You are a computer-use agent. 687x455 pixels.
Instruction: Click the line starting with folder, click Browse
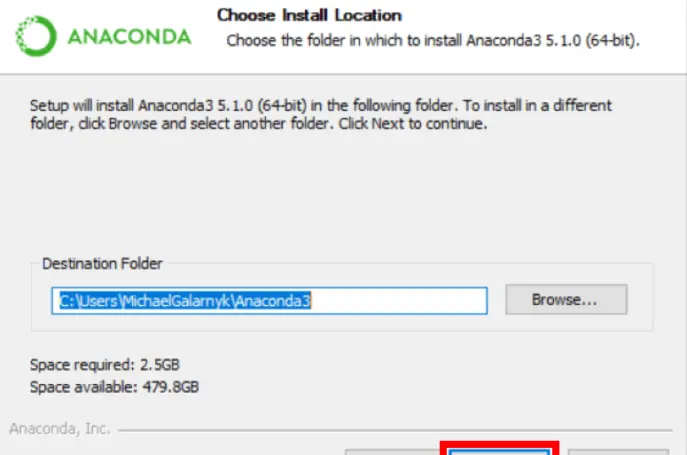(259, 124)
